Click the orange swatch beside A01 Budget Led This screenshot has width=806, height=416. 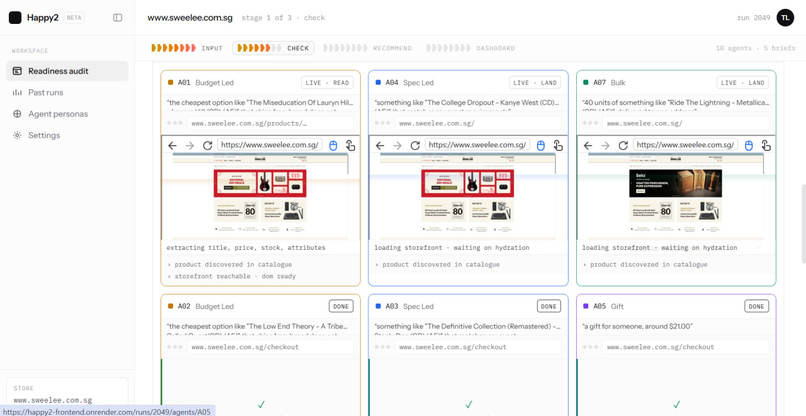tap(171, 82)
